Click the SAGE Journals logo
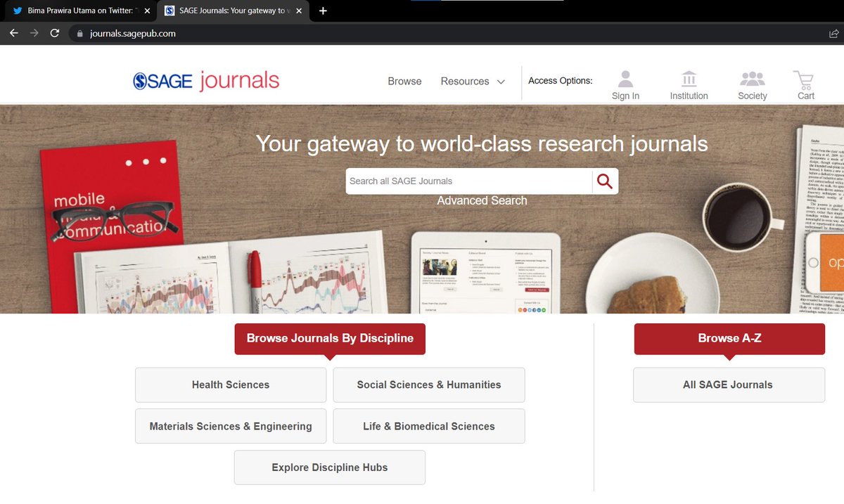The image size is (844, 504). 206,81
